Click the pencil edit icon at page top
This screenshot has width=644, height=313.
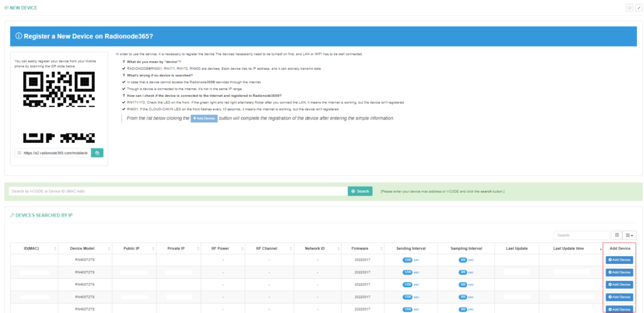638,8
